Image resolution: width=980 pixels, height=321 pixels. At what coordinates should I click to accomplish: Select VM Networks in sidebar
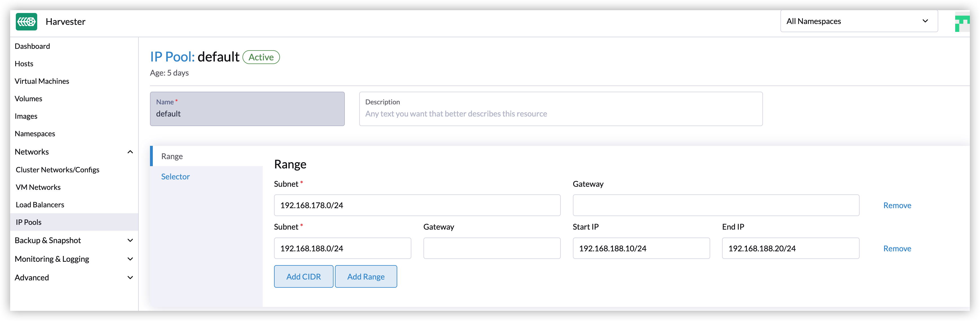point(38,187)
